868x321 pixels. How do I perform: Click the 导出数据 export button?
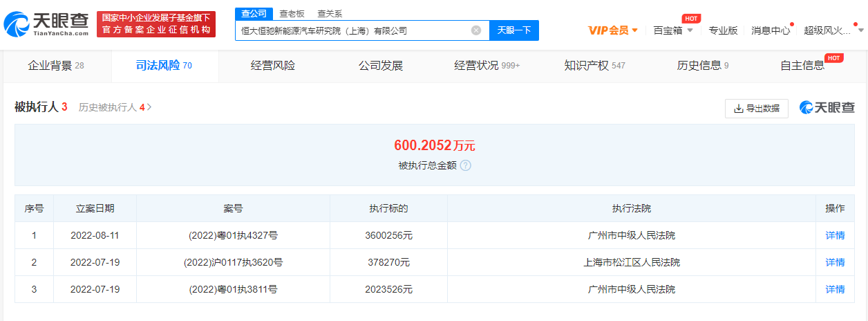757,109
